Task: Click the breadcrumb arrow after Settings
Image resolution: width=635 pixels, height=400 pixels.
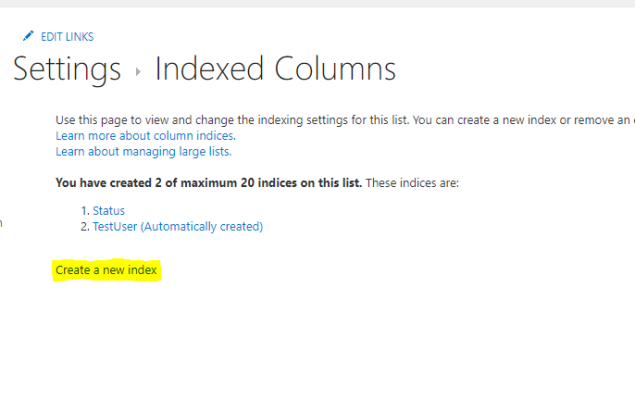Action: click(x=138, y=72)
